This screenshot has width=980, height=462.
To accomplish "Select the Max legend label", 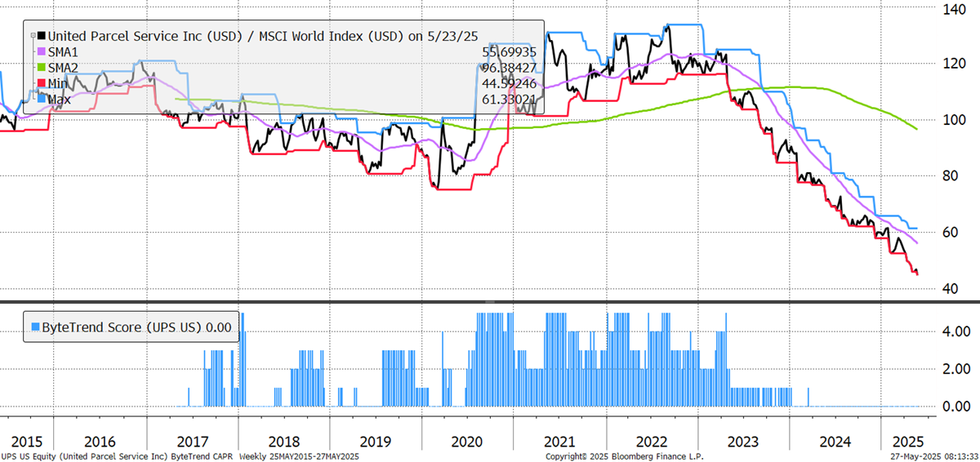I will pos(60,99).
